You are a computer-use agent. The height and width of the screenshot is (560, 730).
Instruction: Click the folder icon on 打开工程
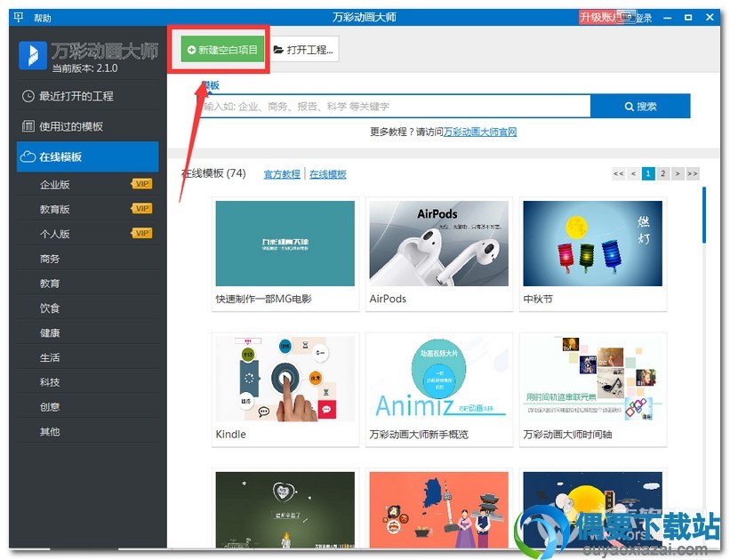278,50
